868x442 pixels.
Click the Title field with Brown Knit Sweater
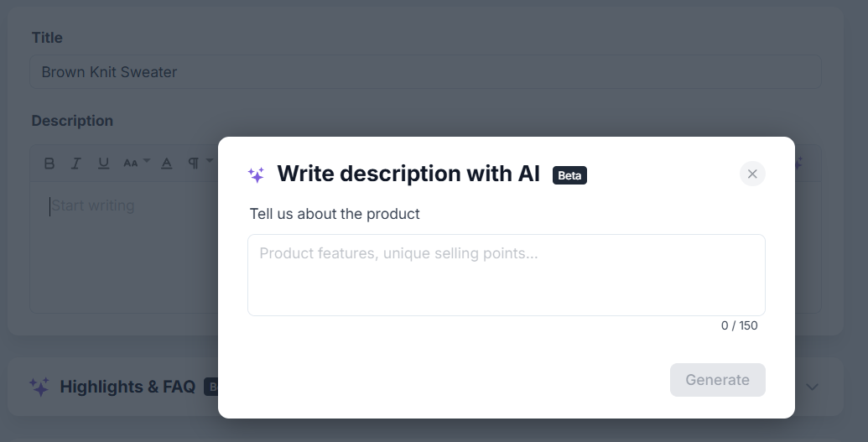[x=425, y=72]
